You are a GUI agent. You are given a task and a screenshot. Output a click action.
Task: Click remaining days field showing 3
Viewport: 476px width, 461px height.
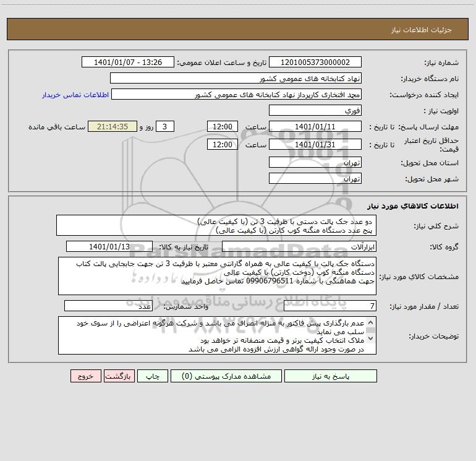pyautogui.click(x=165, y=126)
